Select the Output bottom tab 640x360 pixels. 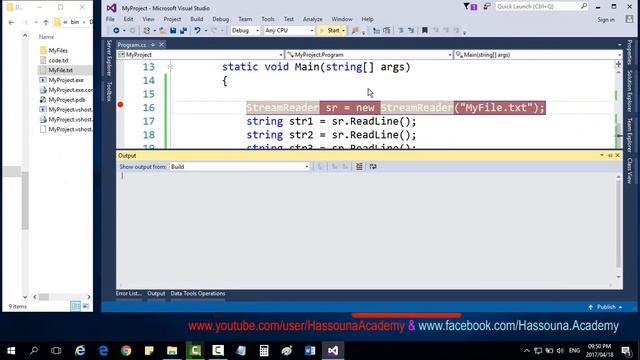(156, 293)
